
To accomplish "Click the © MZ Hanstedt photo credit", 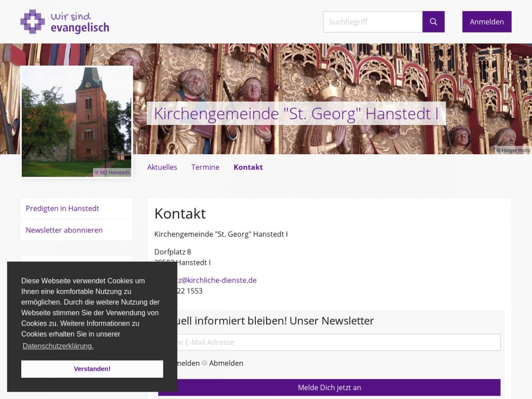I will [112, 172].
